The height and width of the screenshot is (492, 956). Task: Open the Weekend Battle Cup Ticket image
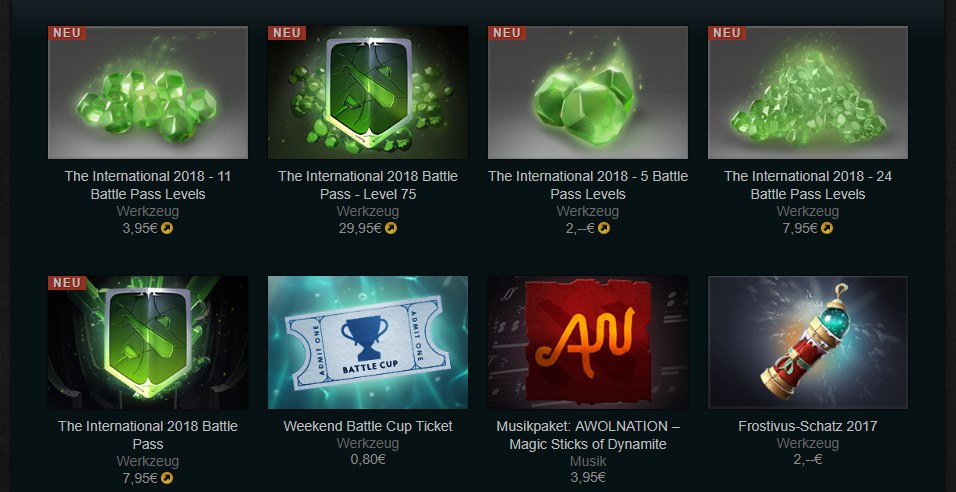[x=368, y=342]
